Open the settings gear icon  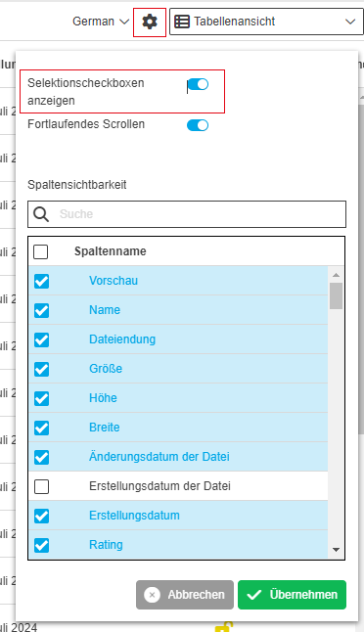150,22
